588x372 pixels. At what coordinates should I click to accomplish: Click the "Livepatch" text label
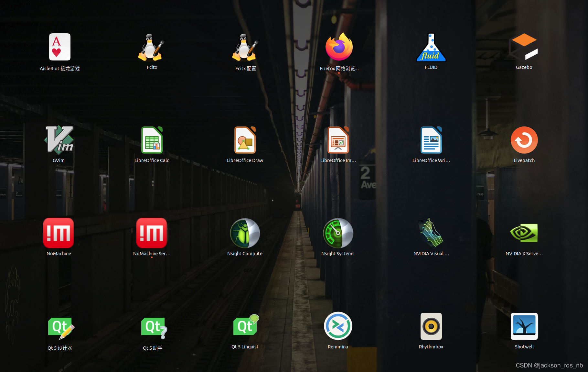(524, 160)
